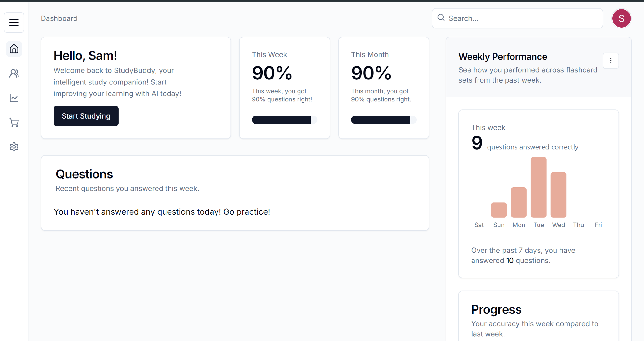
Task: Open Weekly Performance three-dot options menu
Action: click(x=611, y=61)
